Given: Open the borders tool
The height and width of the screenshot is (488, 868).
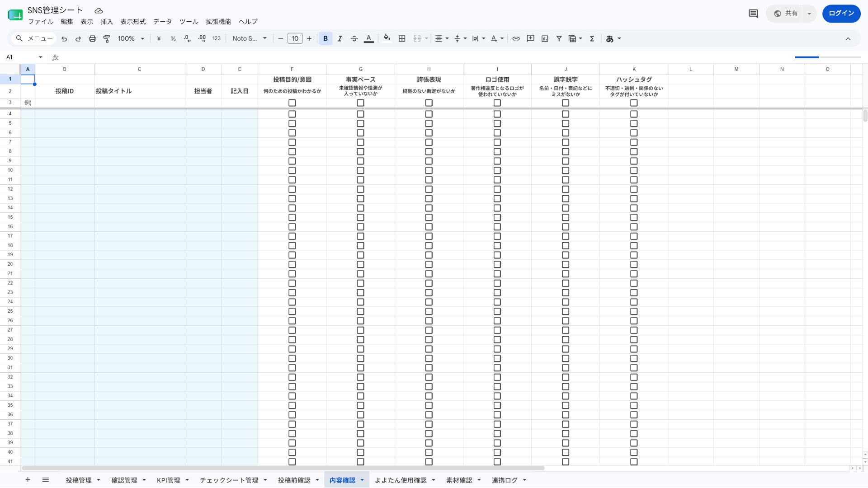Looking at the screenshot, I should click(x=402, y=39).
